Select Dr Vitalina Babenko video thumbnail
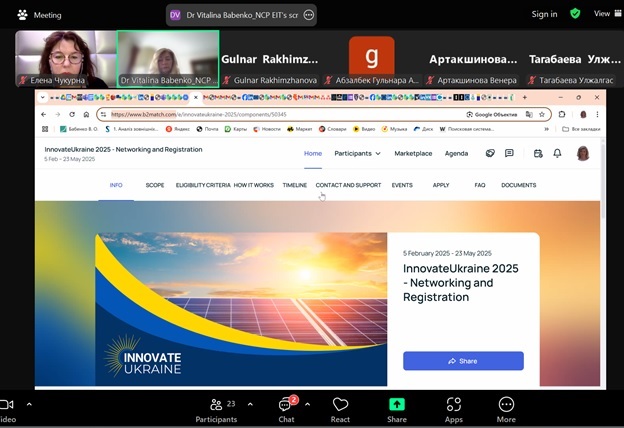The height and width of the screenshot is (428, 624). click(168, 59)
